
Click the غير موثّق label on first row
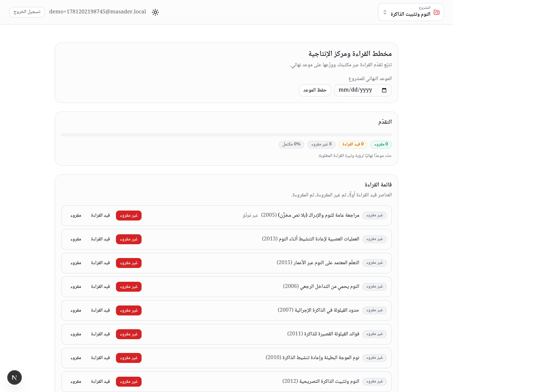coord(250,215)
